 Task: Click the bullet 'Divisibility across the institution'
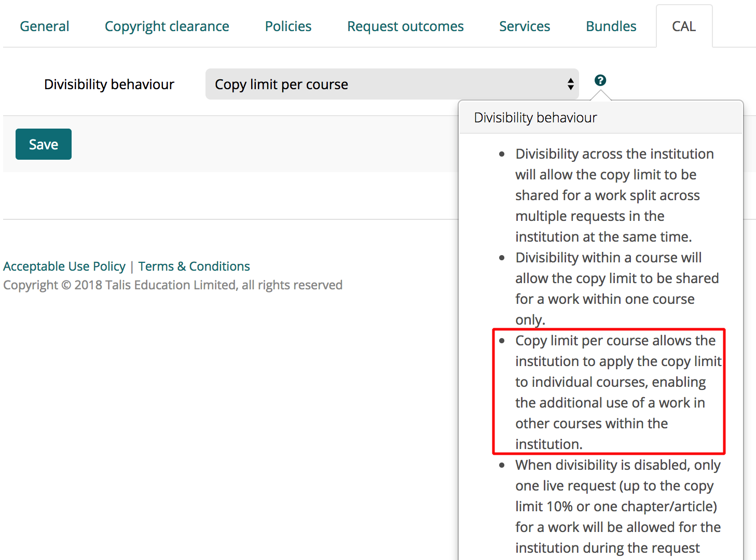[x=614, y=195]
